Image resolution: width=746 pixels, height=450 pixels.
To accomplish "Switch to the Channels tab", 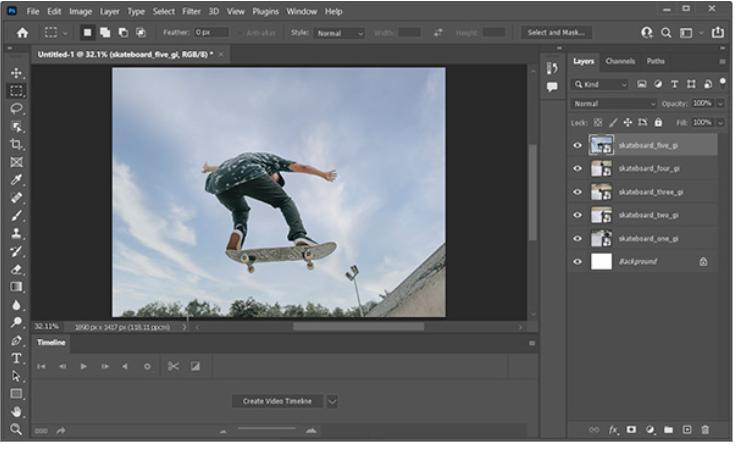I will (x=620, y=61).
